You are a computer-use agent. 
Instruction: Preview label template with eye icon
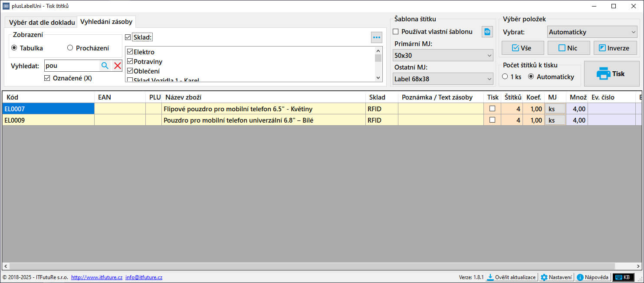487,32
